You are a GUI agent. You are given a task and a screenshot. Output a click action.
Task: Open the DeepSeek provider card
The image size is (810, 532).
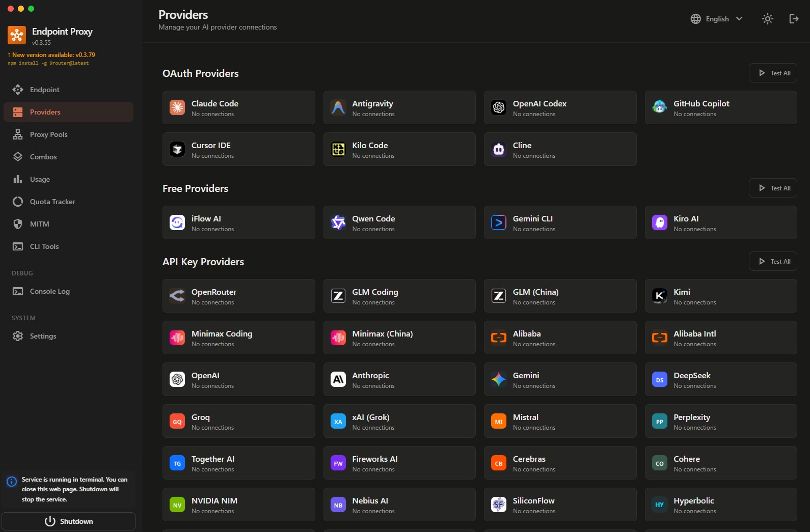pyautogui.click(x=720, y=379)
